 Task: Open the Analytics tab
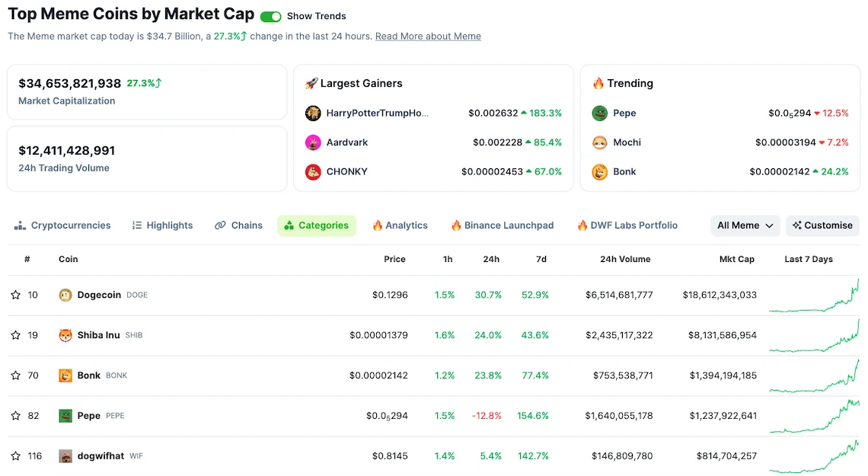(400, 226)
